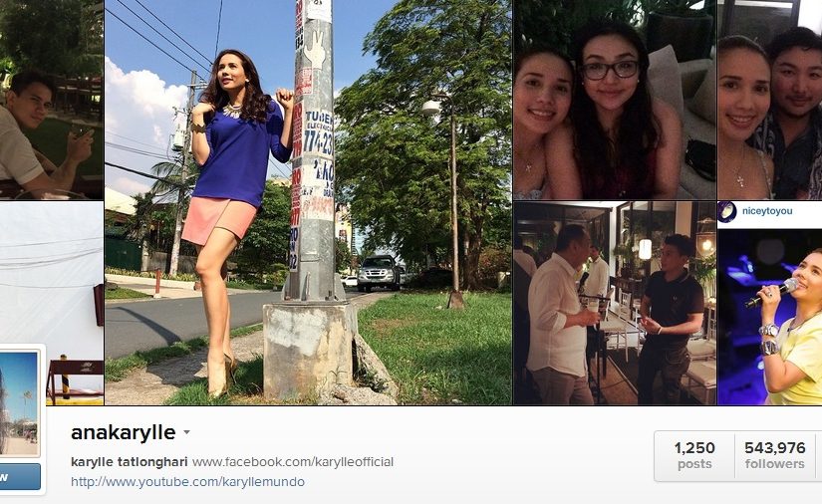
Task: Open selfie of woman and man in scarf
Action: point(769,100)
